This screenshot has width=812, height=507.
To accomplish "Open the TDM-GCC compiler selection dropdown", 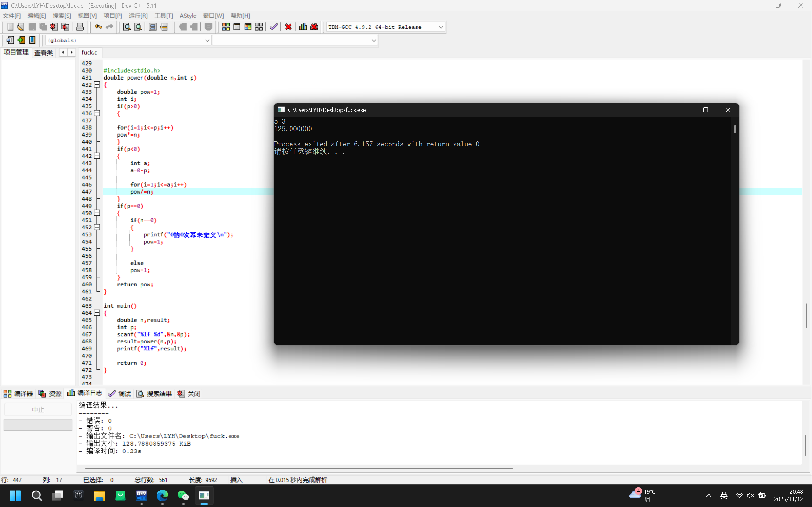I will 441,27.
